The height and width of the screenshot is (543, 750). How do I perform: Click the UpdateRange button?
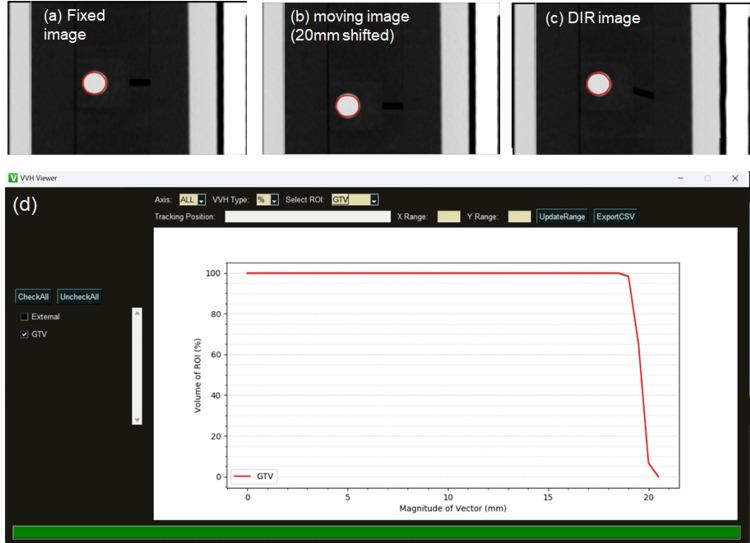point(561,216)
